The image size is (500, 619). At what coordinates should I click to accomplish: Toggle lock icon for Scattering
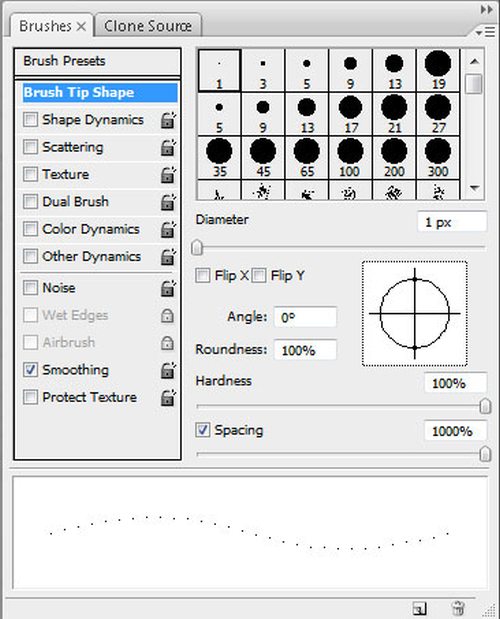point(168,148)
